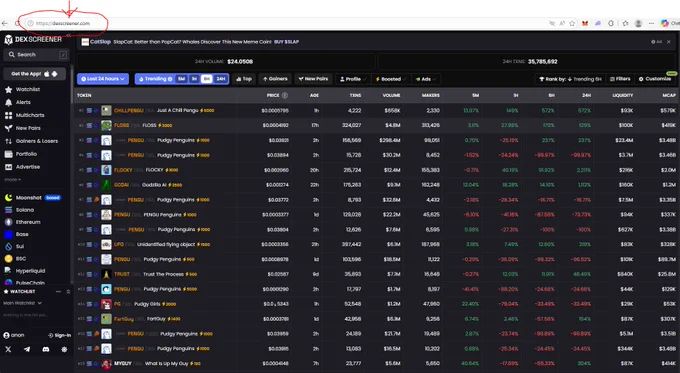680x373 pixels.
Task: Open browser profile avatar icon
Action: [638, 23]
